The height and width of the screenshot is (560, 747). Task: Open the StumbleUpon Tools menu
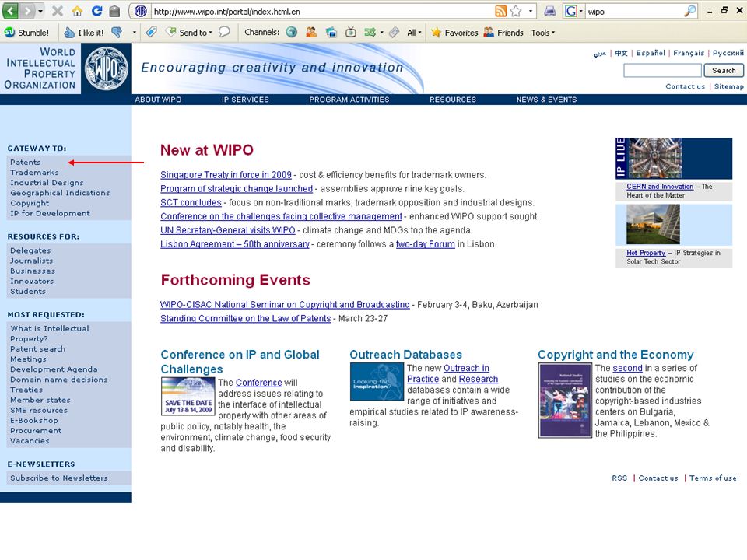point(543,33)
